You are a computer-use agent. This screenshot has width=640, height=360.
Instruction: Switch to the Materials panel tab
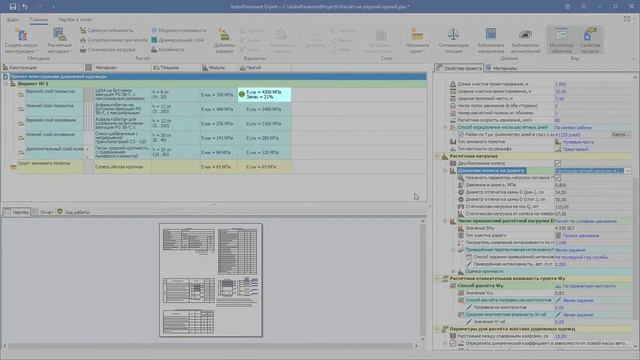[x=501, y=68]
